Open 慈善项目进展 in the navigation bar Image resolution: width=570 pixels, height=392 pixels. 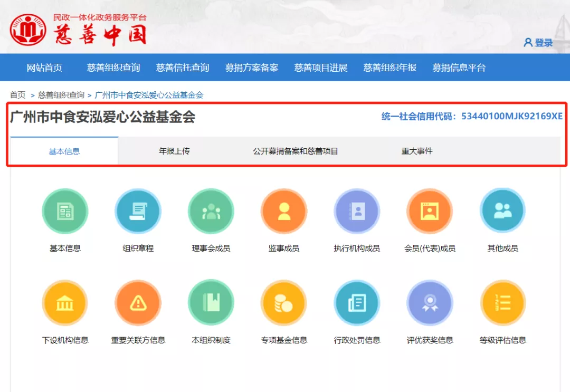[x=321, y=68]
